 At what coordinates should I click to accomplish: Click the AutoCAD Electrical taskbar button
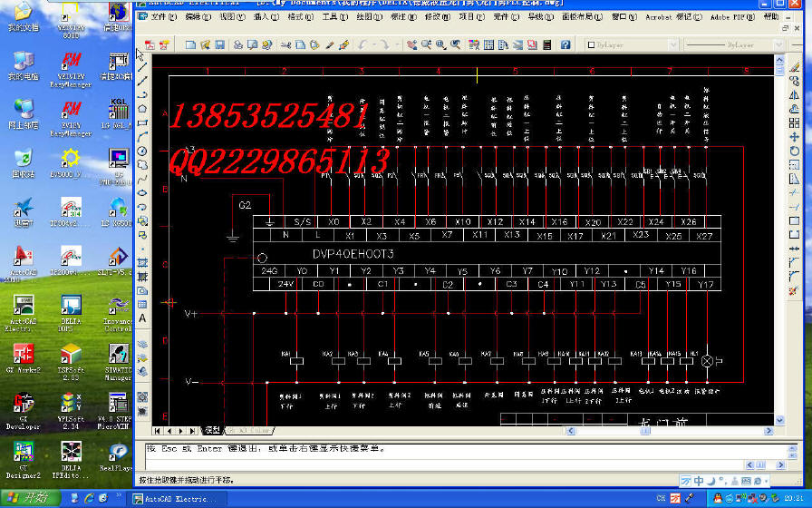[177, 498]
